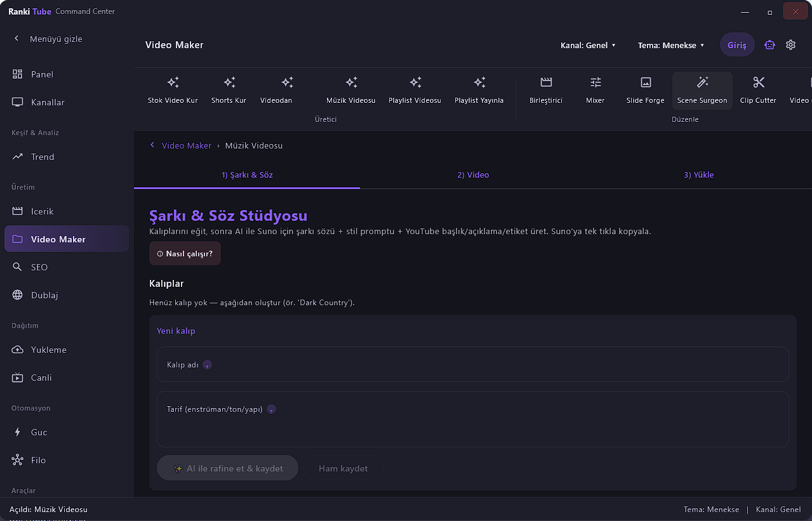This screenshot has width=812, height=521.
Task: Select Video Maker in sidebar
Action: click(x=67, y=239)
